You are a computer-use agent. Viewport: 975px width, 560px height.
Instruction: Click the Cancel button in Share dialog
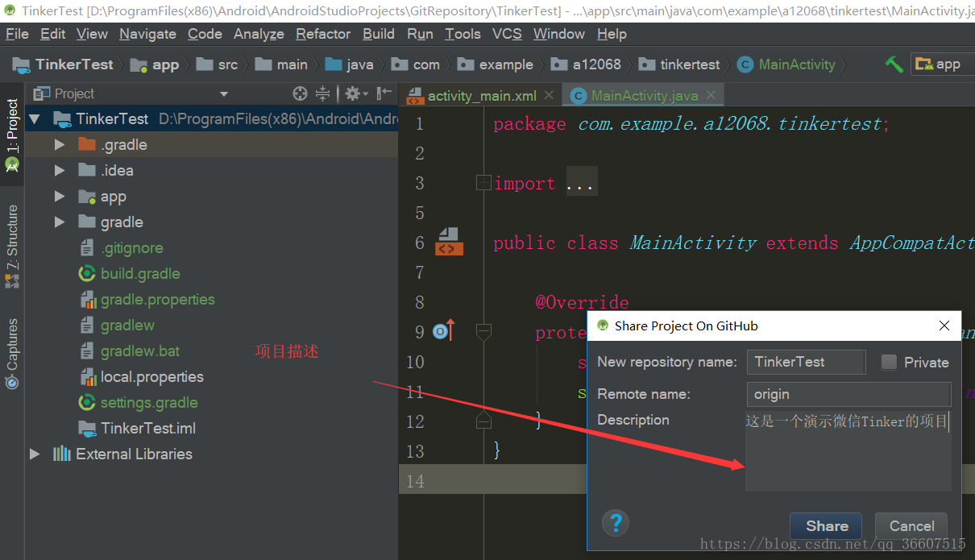911,526
